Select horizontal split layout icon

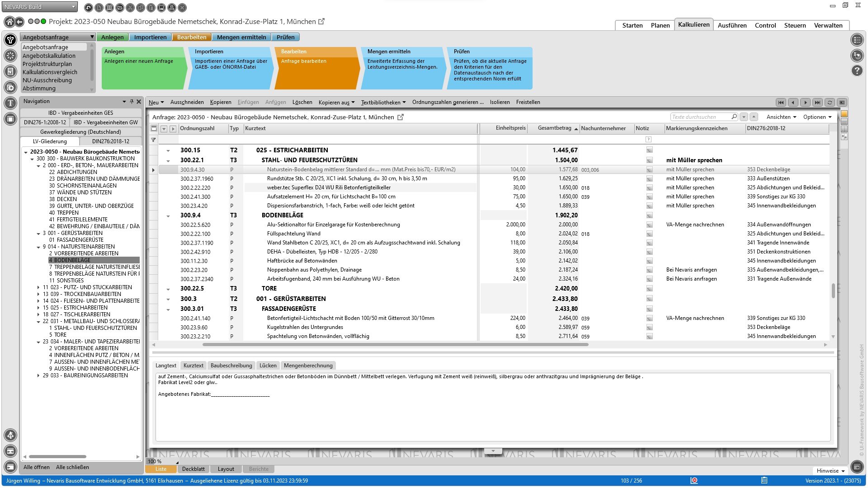(x=844, y=122)
